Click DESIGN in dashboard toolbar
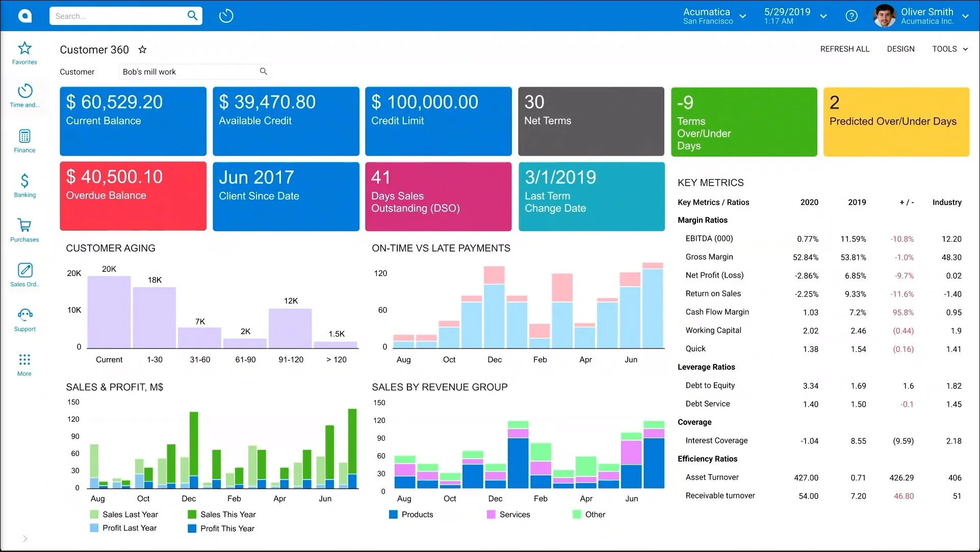 coord(900,49)
